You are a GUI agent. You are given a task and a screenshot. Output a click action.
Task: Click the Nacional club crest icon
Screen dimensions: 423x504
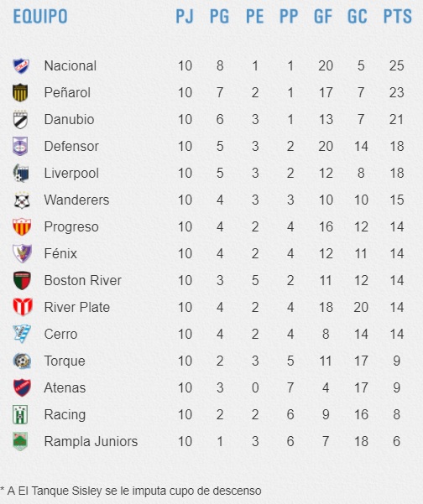point(21,66)
